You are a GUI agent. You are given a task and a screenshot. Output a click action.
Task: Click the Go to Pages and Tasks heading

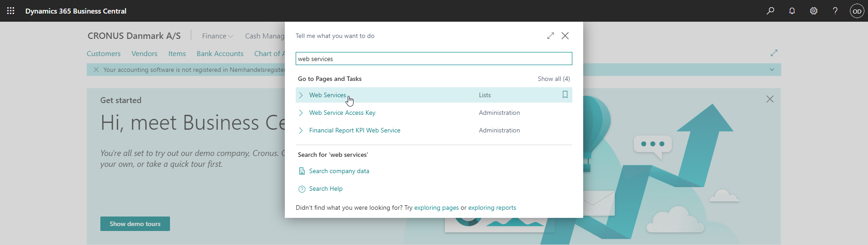(x=330, y=79)
